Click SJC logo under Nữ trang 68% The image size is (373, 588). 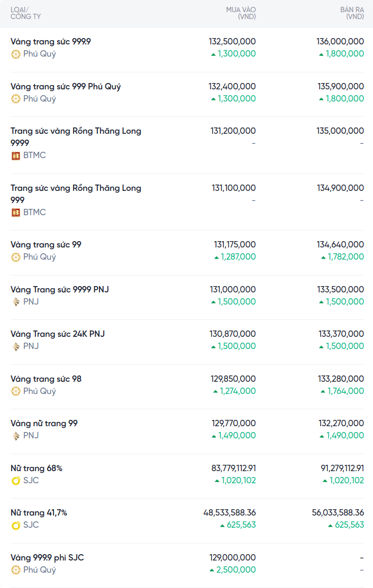click(x=16, y=481)
